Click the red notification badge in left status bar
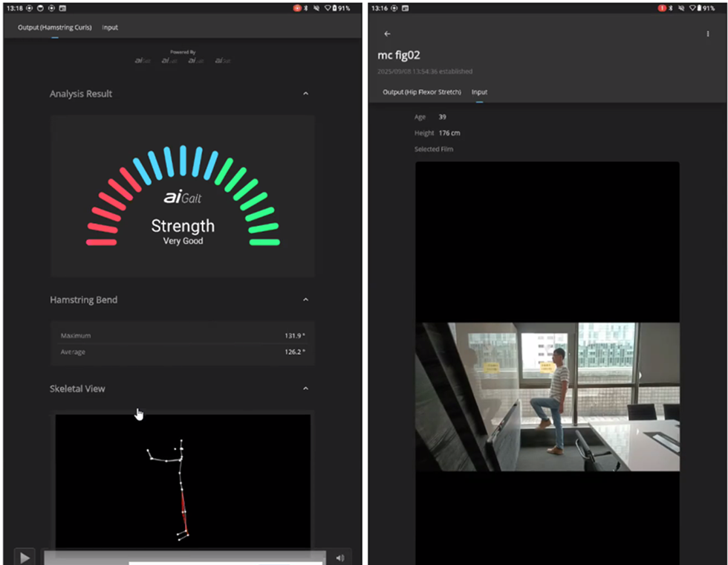 pyautogui.click(x=298, y=8)
